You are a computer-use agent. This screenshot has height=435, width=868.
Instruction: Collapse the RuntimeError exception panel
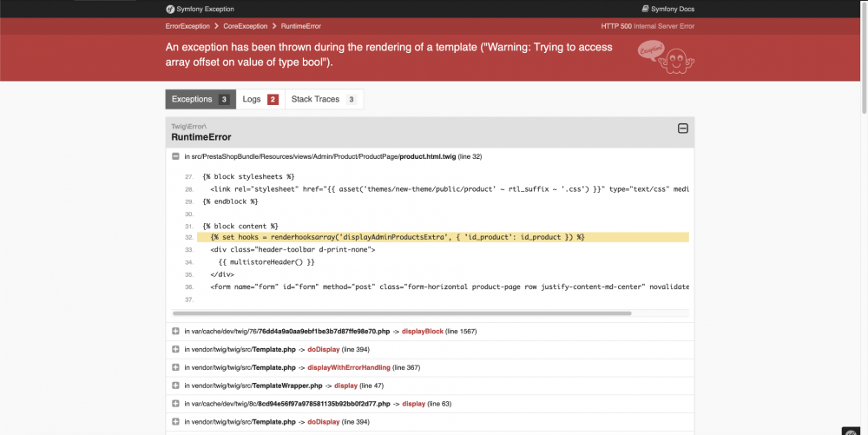(682, 129)
